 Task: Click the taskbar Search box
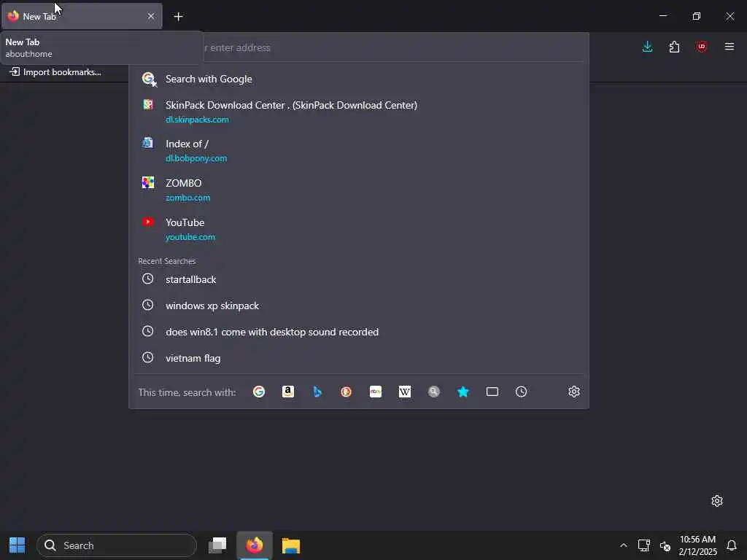[117, 545]
